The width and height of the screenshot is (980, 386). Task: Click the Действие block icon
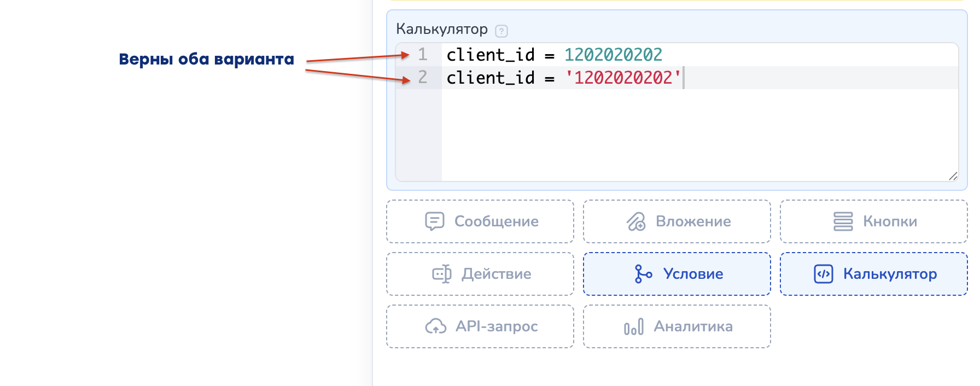[x=442, y=274]
